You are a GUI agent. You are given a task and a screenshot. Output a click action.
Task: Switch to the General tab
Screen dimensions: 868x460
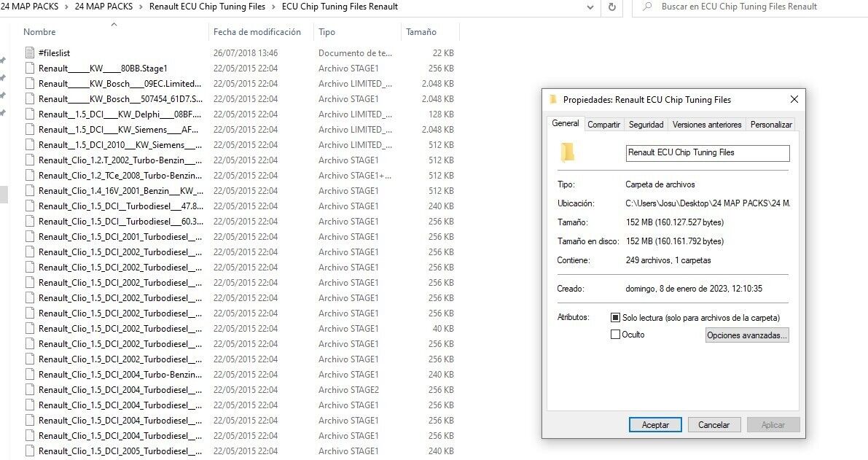tap(566, 123)
